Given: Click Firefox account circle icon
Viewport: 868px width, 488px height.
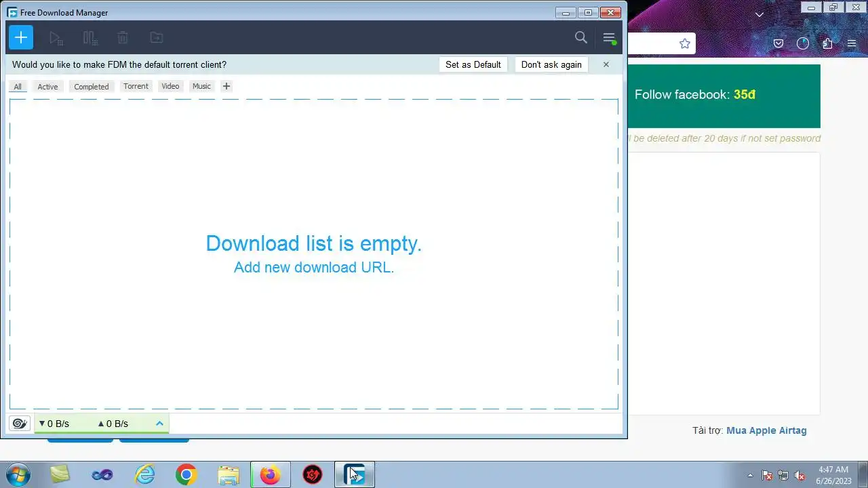Looking at the screenshot, I should (x=803, y=43).
